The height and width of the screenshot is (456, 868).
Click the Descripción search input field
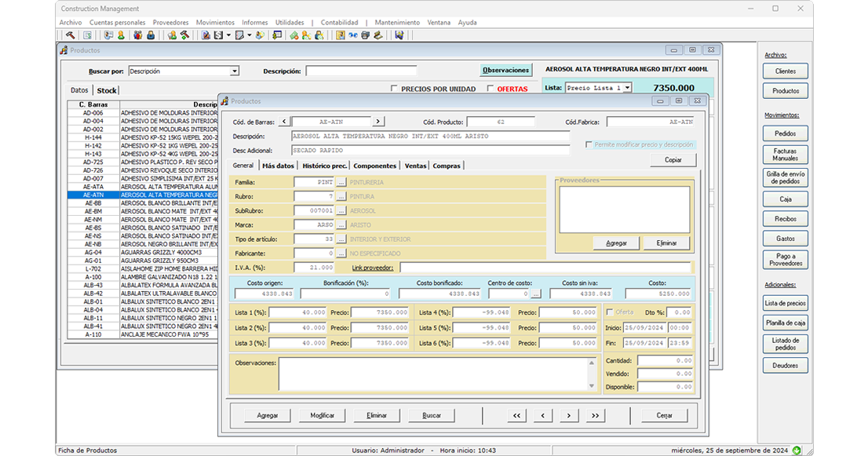pos(362,71)
